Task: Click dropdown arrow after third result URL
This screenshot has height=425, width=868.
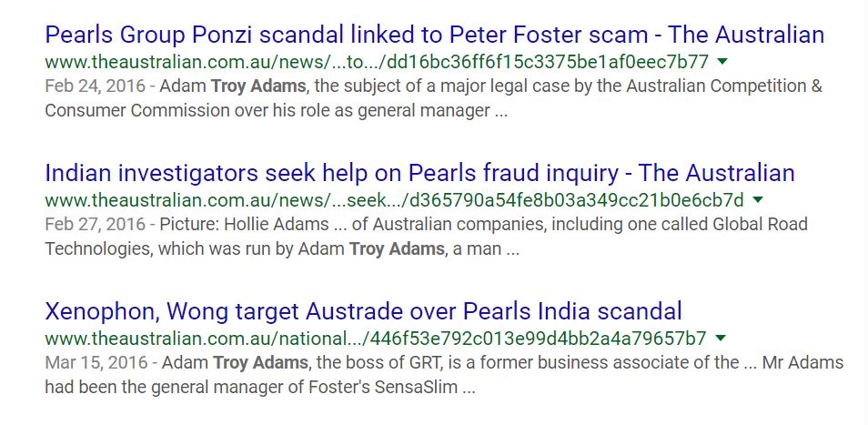Action: point(721,338)
